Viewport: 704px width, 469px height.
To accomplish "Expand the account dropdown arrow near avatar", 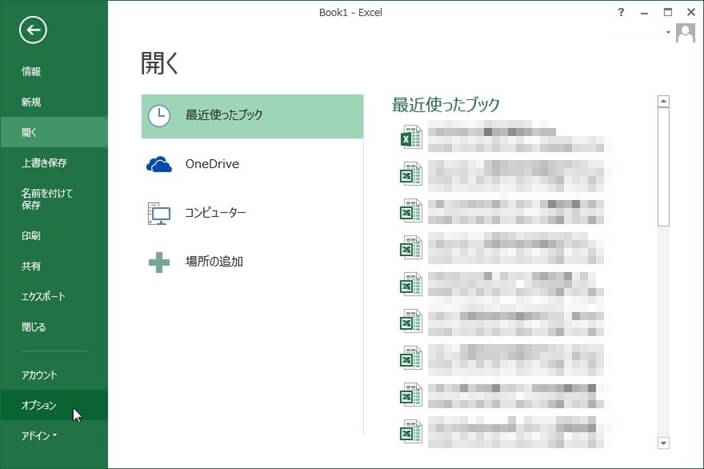I will (x=668, y=32).
